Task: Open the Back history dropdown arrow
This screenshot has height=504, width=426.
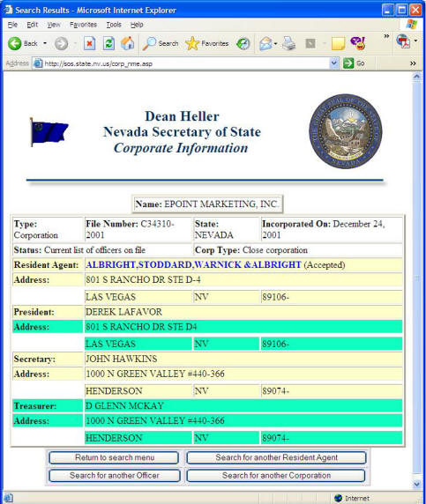Action: click(45, 43)
